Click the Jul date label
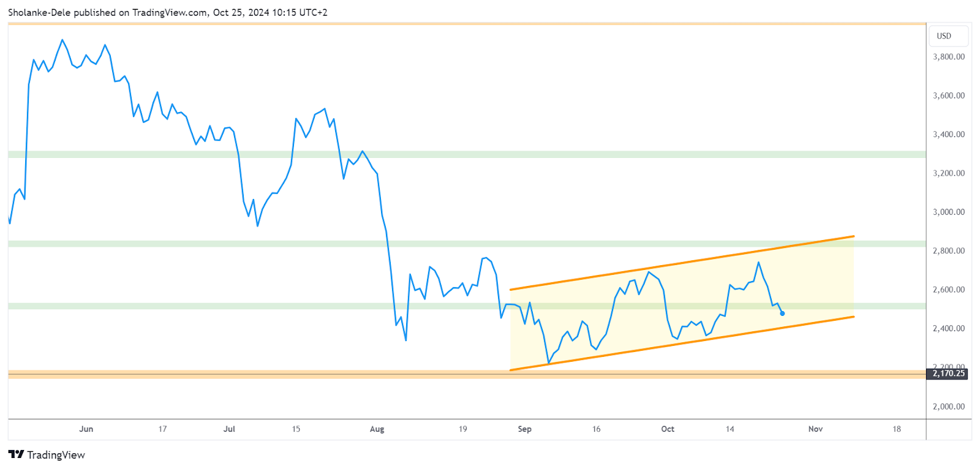The width and height of the screenshot is (980, 469). click(x=229, y=429)
